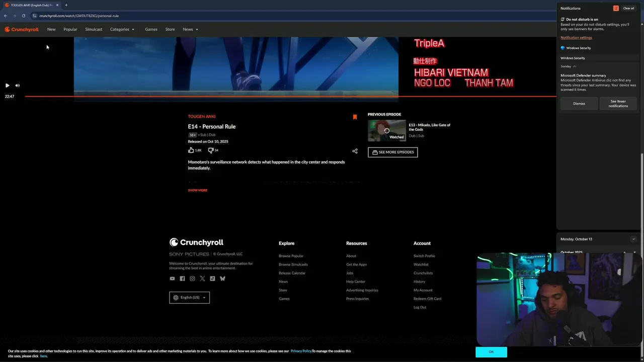This screenshot has width=644, height=362.
Task: Open Crunchyroll's Bluesky butterfly icon
Action: click(222, 279)
